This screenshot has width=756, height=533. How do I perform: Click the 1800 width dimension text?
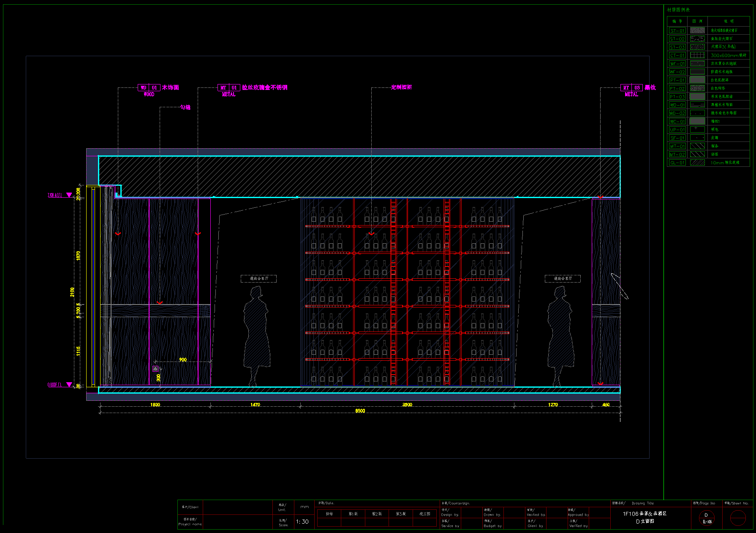tap(155, 405)
